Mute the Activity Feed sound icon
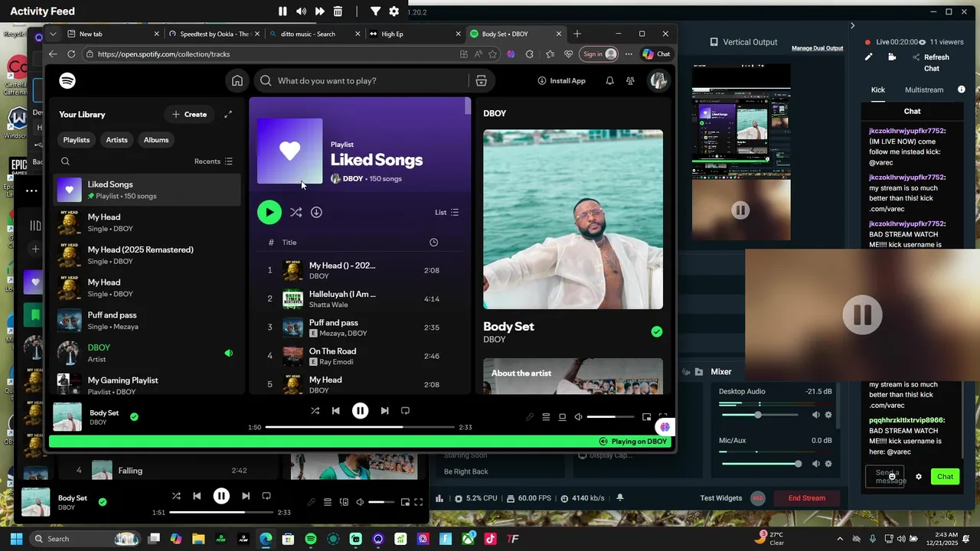 [301, 11]
